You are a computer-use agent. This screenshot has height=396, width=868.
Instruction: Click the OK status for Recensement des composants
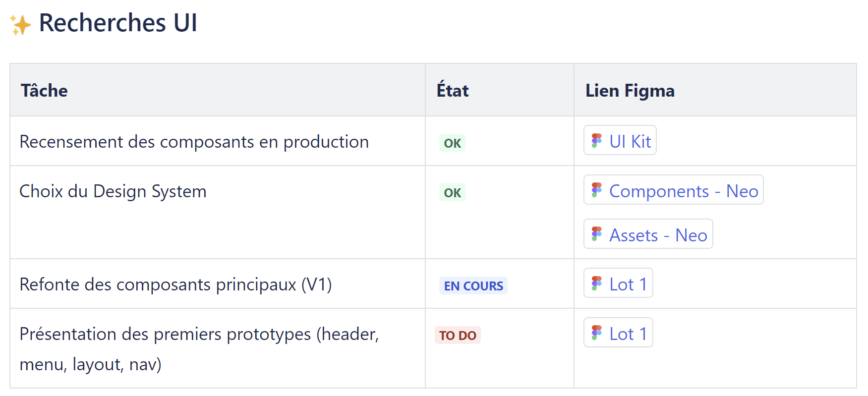(452, 143)
